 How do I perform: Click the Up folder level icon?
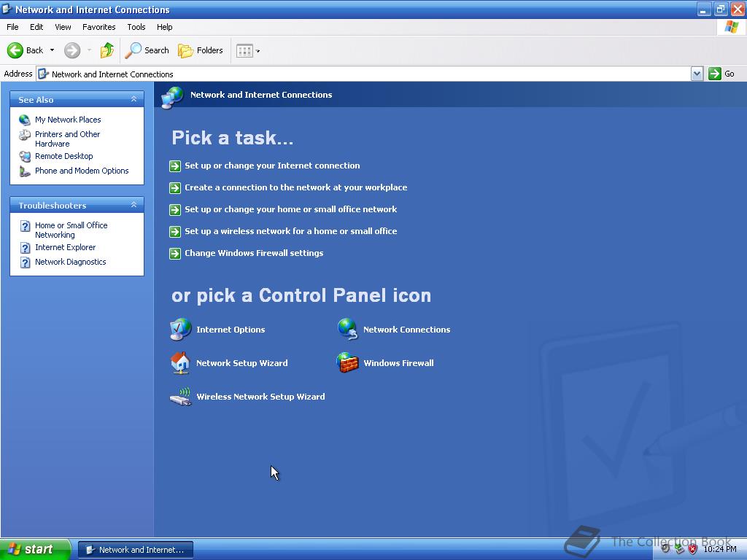(x=107, y=50)
